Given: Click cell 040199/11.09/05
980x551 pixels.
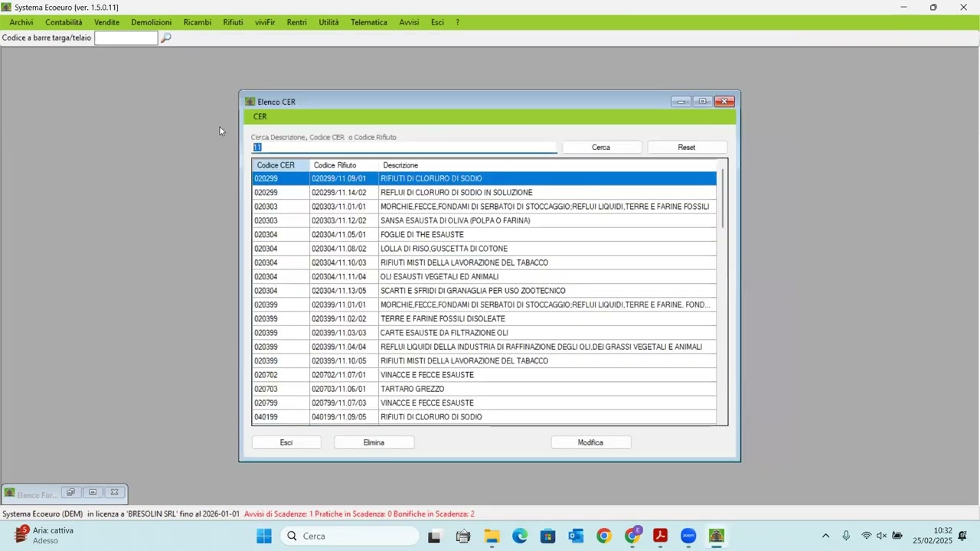Looking at the screenshot, I should point(343,417).
